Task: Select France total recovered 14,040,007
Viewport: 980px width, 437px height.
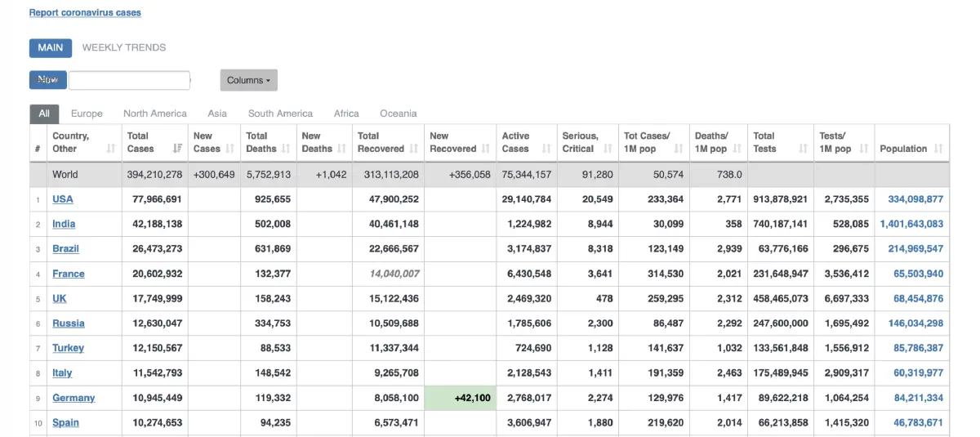Action: click(x=394, y=274)
